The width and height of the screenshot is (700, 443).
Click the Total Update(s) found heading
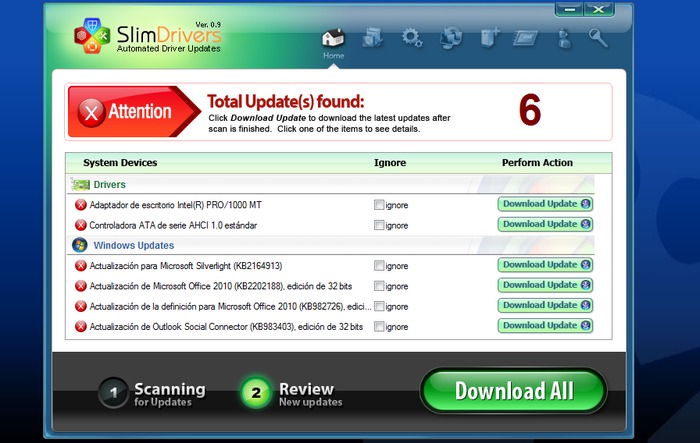(286, 102)
